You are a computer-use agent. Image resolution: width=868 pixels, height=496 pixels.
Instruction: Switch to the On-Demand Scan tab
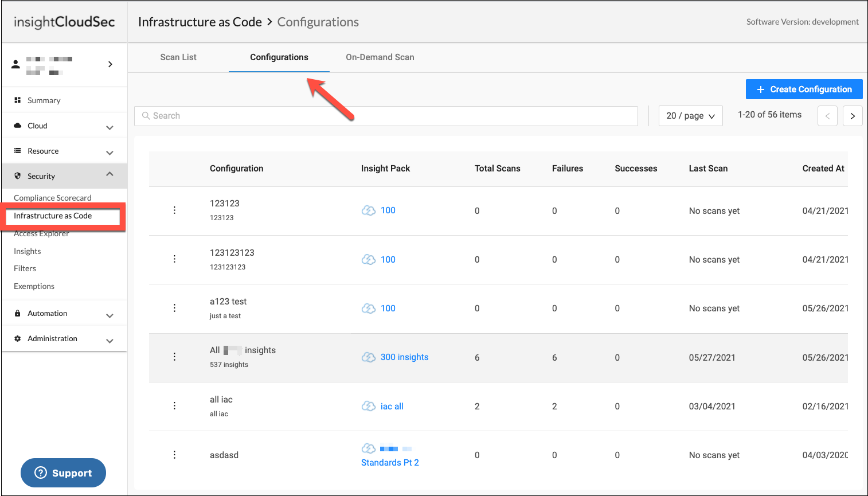coord(380,57)
